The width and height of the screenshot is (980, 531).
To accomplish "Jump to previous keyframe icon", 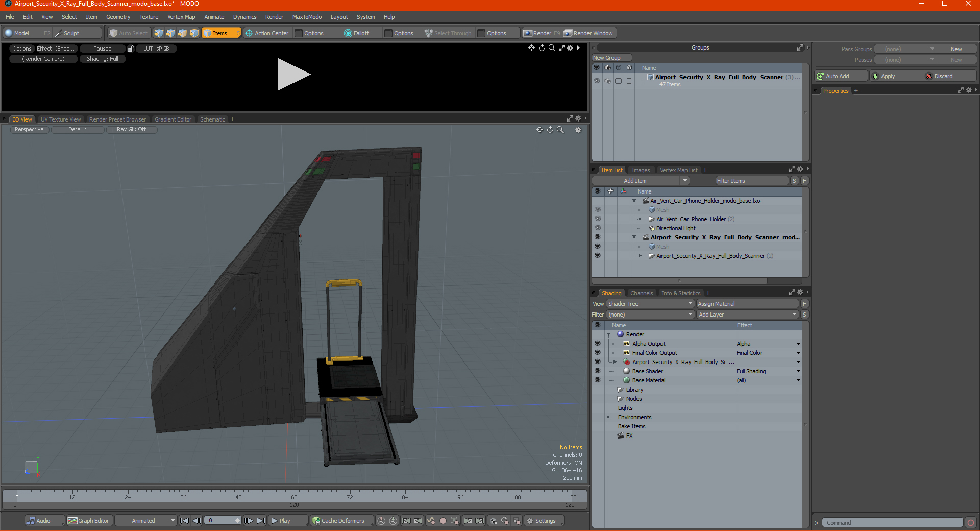I will [419, 521].
